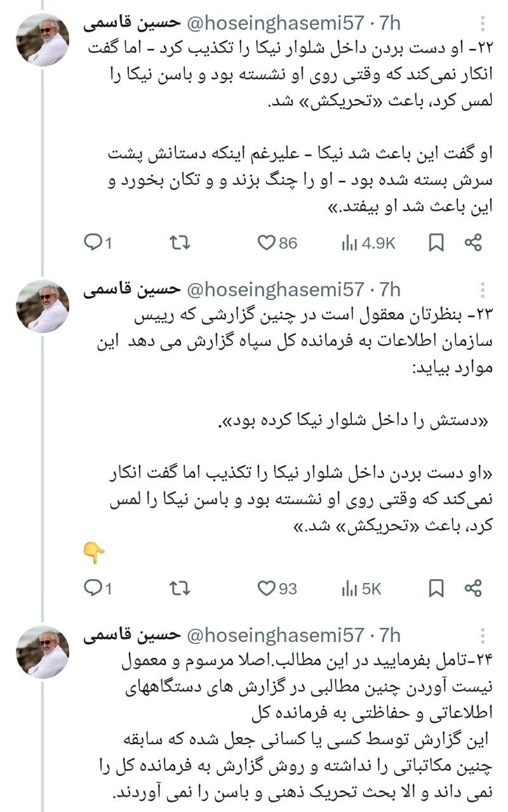Open the 7h timestamp on tweet 23
Image resolution: width=508 pixels, height=812 pixels.
point(390,290)
